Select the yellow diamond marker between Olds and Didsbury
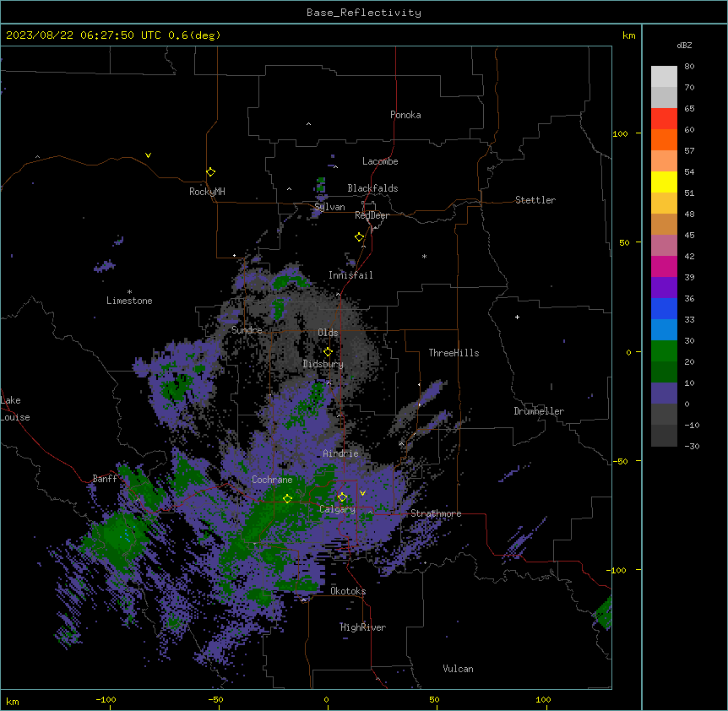The height and width of the screenshot is (711, 728). [x=328, y=352]
